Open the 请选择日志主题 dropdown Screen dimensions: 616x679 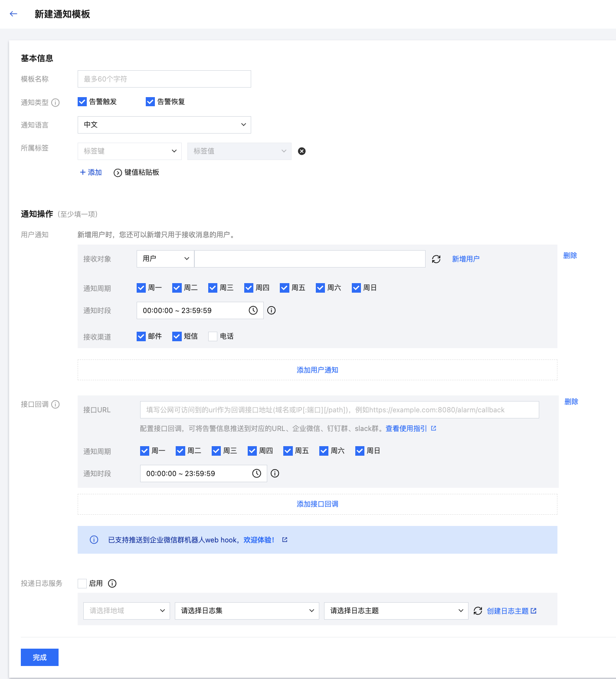point(396,611)
